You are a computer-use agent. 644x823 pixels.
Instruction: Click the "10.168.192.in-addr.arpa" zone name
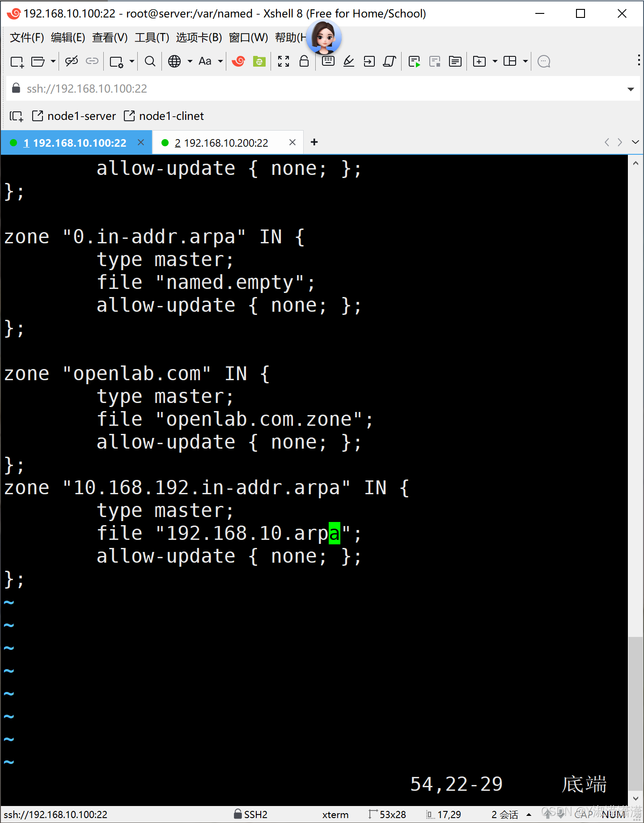click(x=207, y=488)
